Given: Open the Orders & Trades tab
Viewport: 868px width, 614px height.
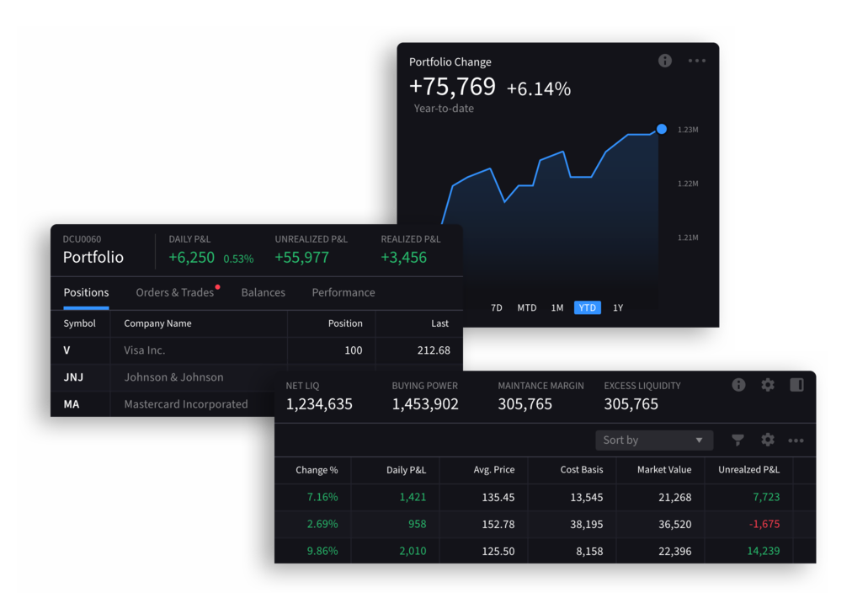Looking at the screenshot, I should [173, 292].
